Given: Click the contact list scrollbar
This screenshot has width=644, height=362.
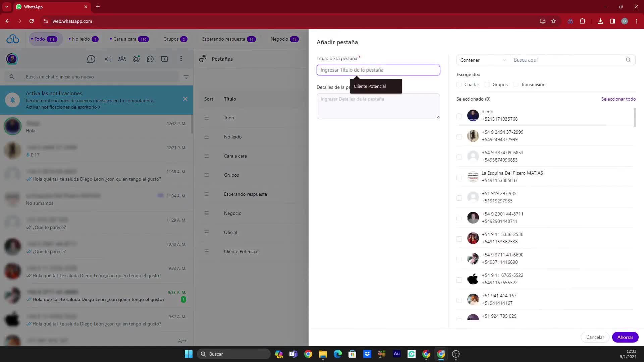Looking at the screenshot, I should click(635, 117).
